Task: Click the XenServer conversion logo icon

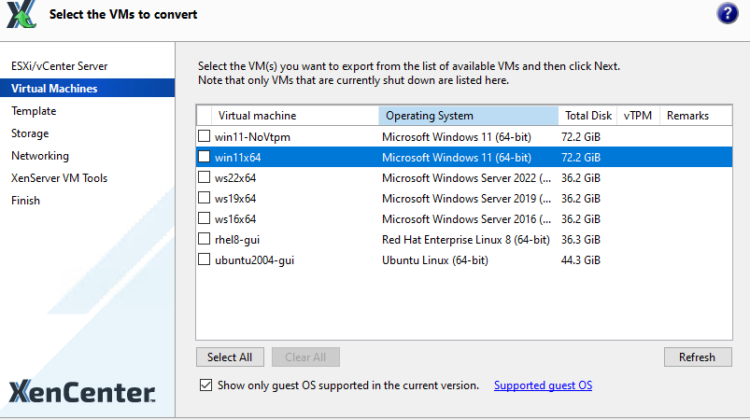Action: coord(21,14)
